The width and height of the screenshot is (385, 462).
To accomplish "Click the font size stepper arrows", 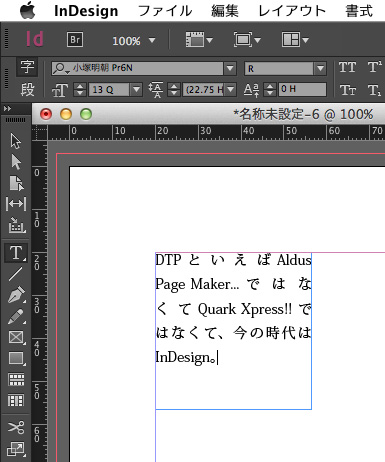I will 80,90.
